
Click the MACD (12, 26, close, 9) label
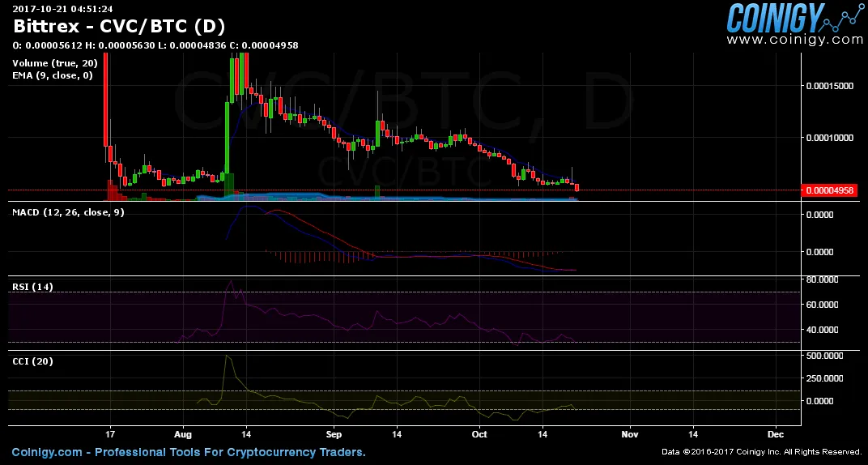coord(68,212)
